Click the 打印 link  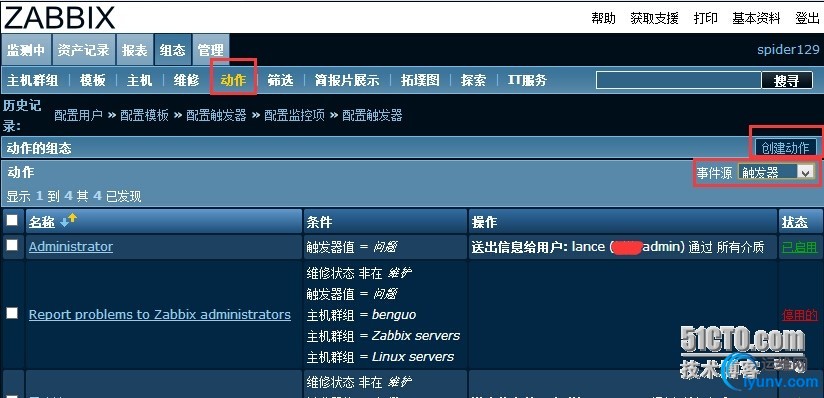pyautogui.click(x=706, y=18)
